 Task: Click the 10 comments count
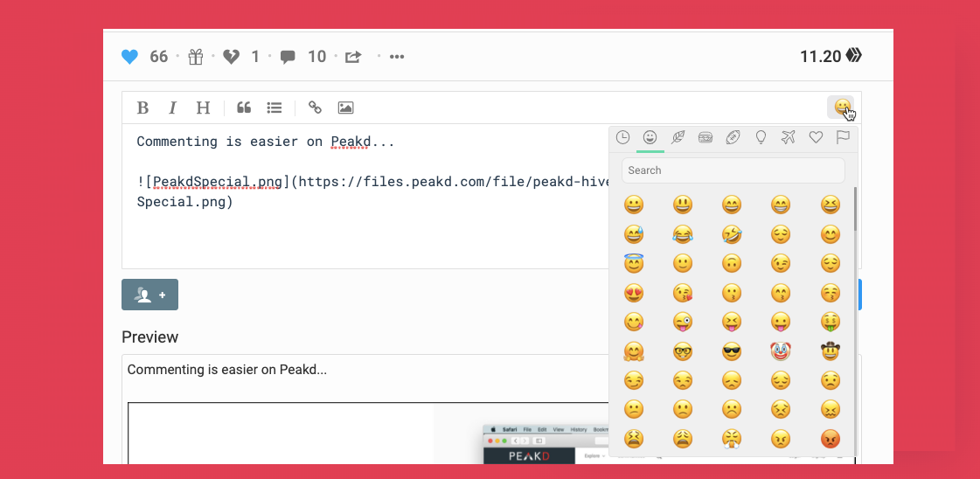click(316, 57)
